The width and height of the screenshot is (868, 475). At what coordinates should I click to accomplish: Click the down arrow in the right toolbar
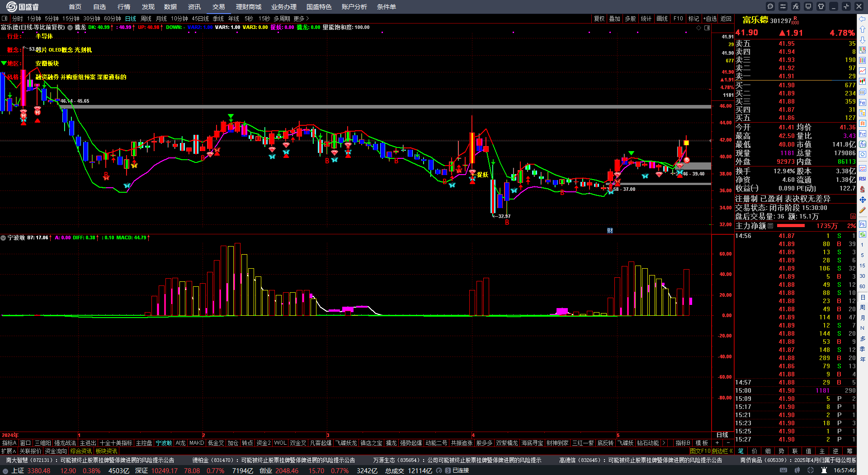click(863, 40)
